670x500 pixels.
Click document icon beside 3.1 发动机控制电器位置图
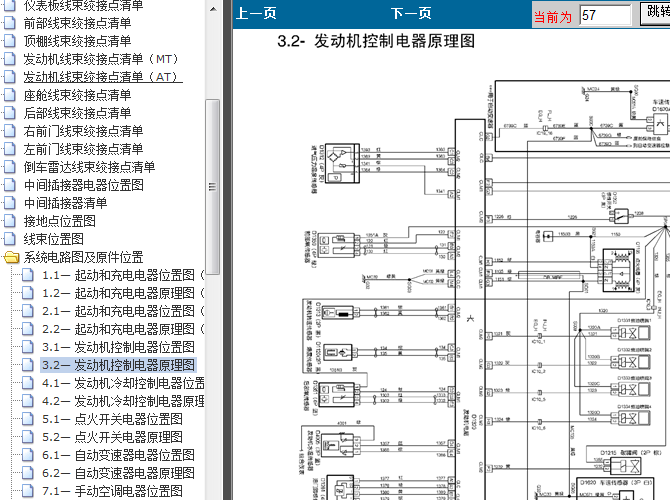[27, 347]
